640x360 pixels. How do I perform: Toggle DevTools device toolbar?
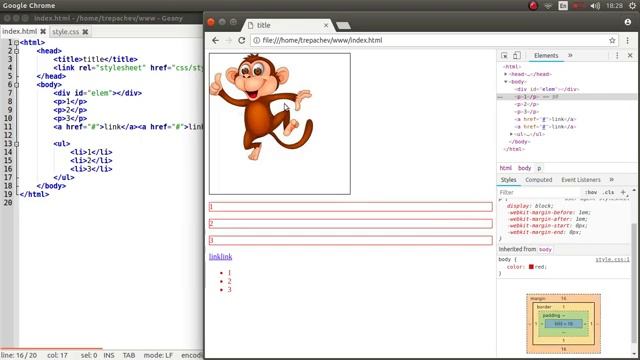[x=516, y=56]
